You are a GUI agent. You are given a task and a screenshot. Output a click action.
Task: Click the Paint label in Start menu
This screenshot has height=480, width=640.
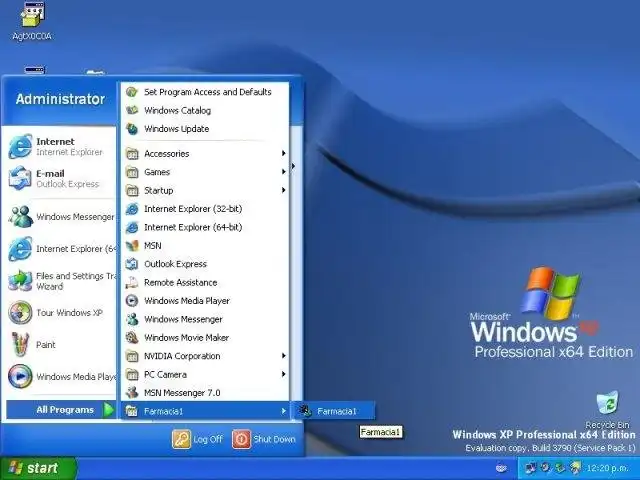pyautogui.click(x=46, y=345)
